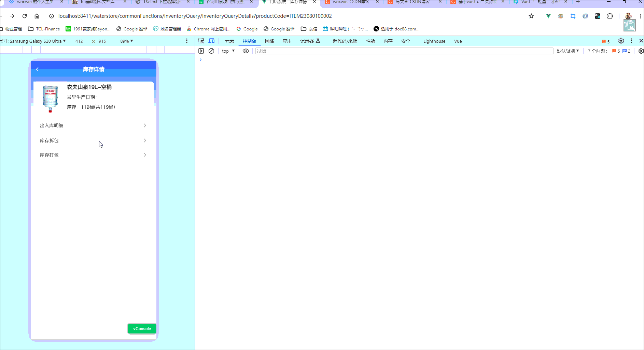Select device Samsung Galaxy S20 Ultra dropdown
This screenshot has width=644, height=350.
(x=33, y=41)
